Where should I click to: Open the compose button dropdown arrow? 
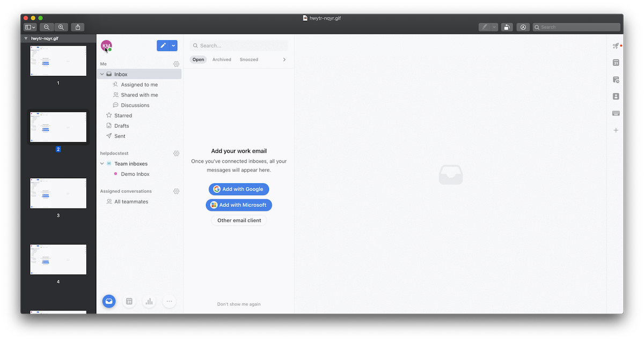173,46
